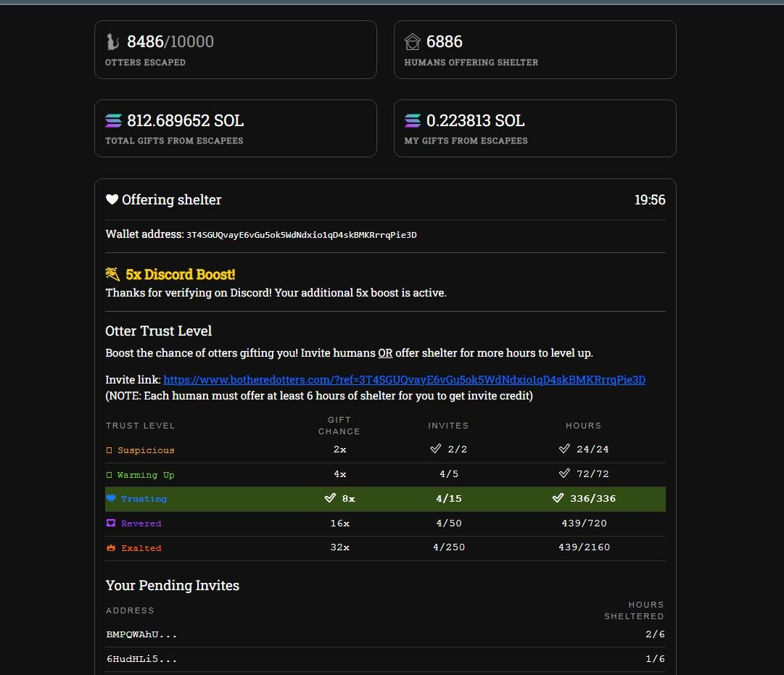The width and height of the screenshot is (784, 675).
Task: Click the 5x Discord Boost! heading
Action: point(180,275)
